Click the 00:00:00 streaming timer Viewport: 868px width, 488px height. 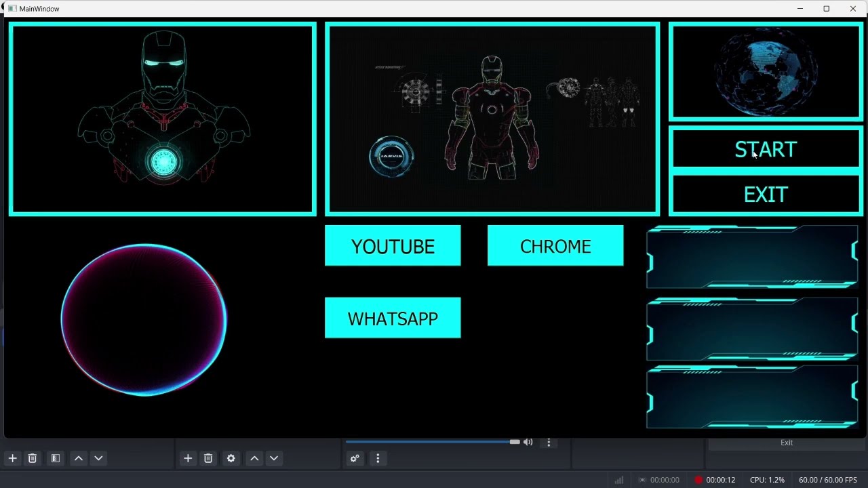(x=665, y=480)
